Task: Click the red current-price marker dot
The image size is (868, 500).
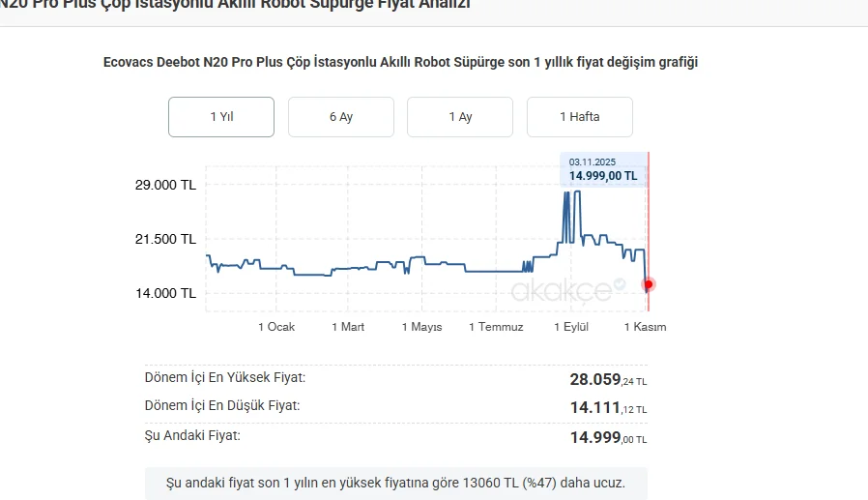Action: [x=649, y=284]
